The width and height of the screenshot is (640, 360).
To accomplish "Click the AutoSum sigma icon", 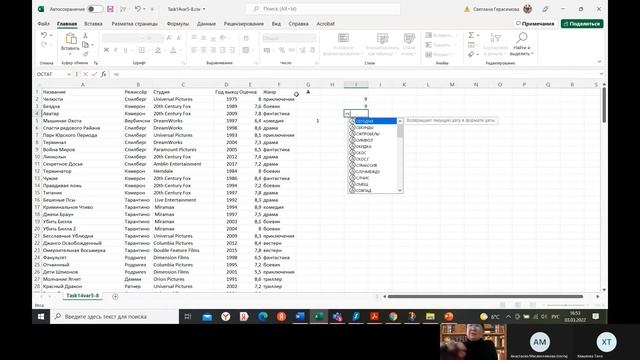I will (471, 35).
